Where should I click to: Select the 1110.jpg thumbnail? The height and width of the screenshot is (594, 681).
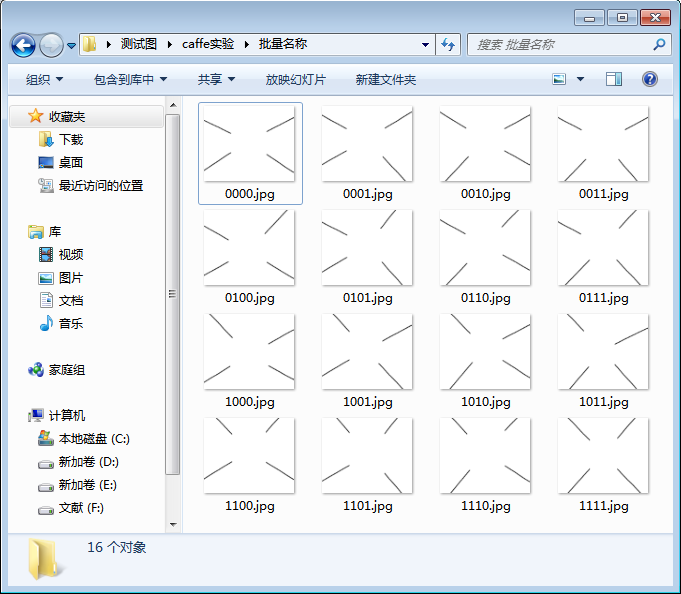pyautogui.click(x=485, y=455)
